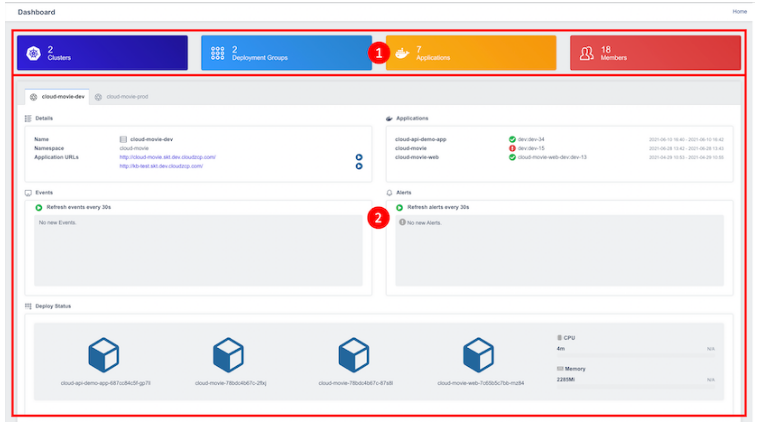Click green check status for cloud-movie-web

(x=512, y=157)
